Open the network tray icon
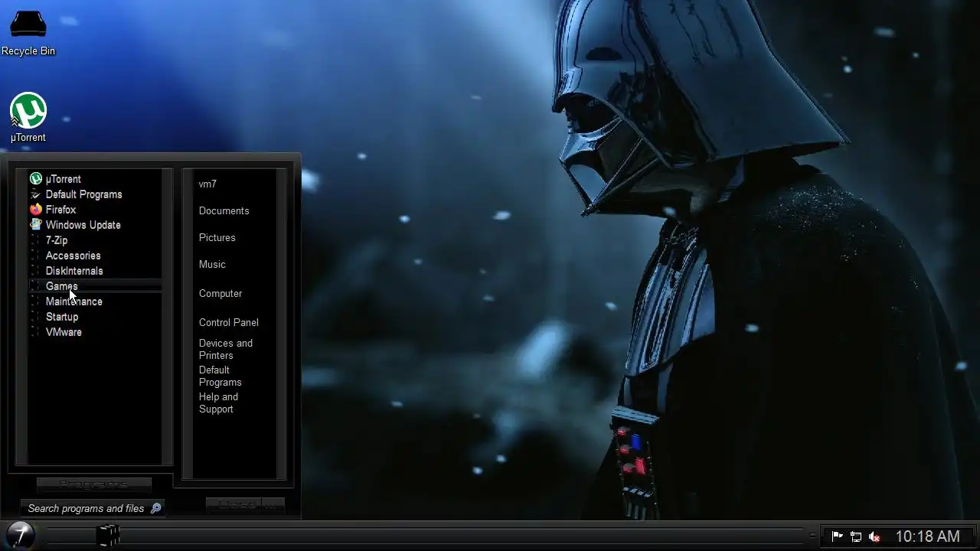Image resolution: width=980 pixels, height=551 pixels. tap(856, 536)
